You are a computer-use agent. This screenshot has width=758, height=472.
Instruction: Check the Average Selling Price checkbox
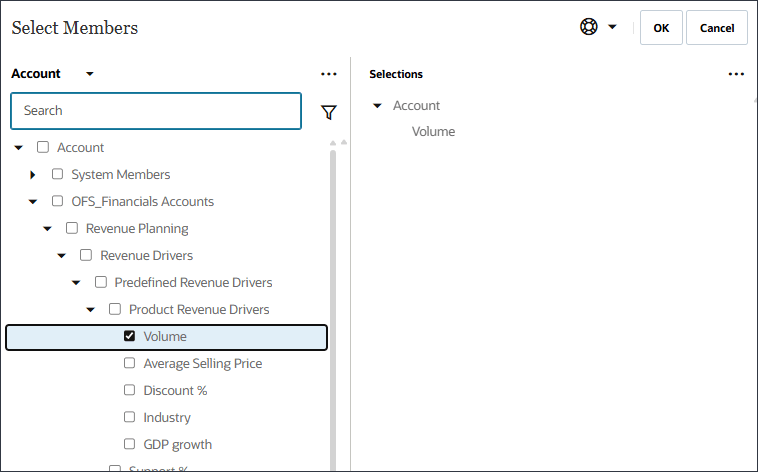pos(129,363)
